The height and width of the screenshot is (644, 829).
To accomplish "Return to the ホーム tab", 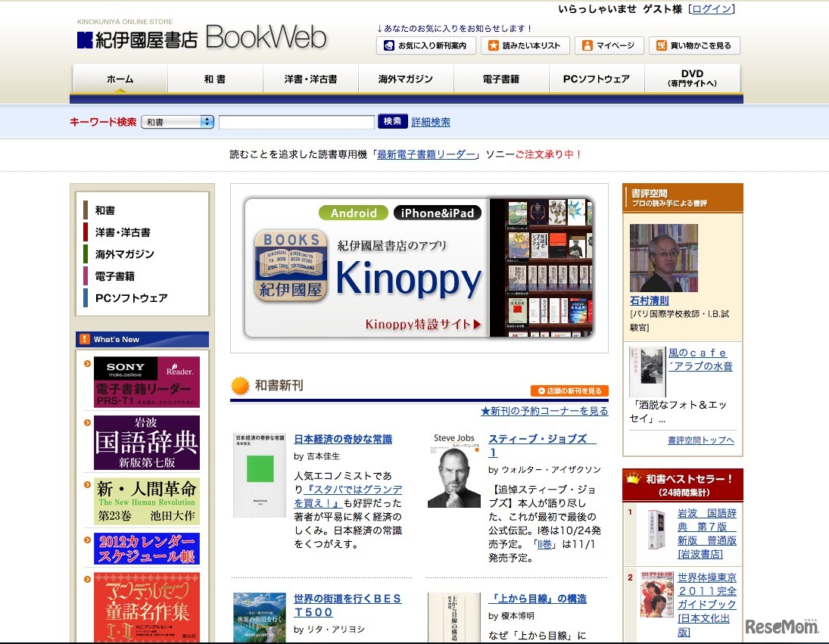I will [x=119, y=78].
